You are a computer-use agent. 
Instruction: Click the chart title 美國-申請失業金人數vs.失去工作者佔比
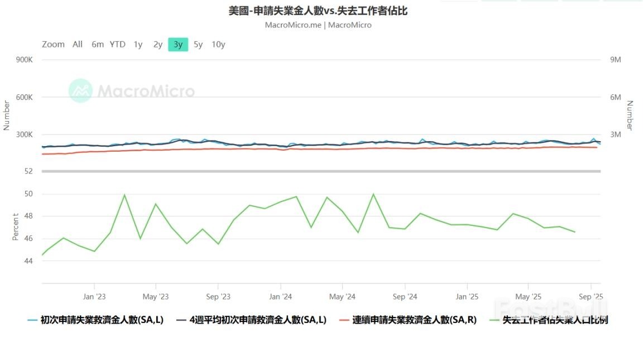pyautogui.click(x=322, y=11)
